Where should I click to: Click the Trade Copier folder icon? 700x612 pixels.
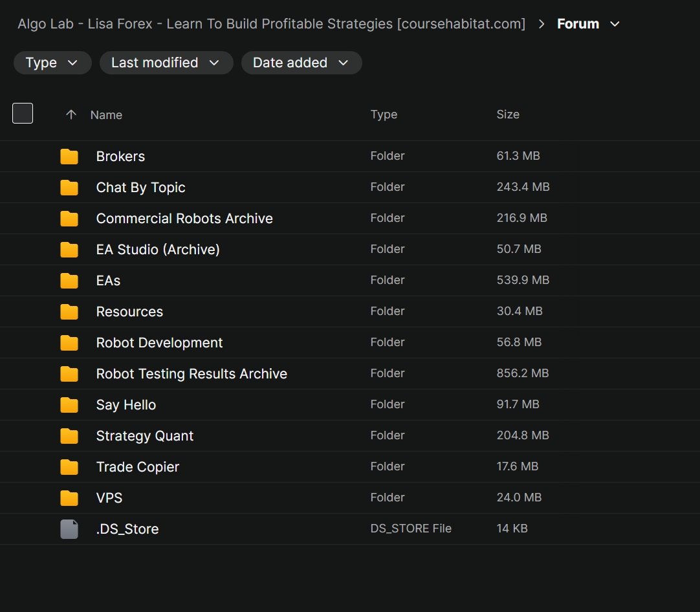click(x=69, y=467)
